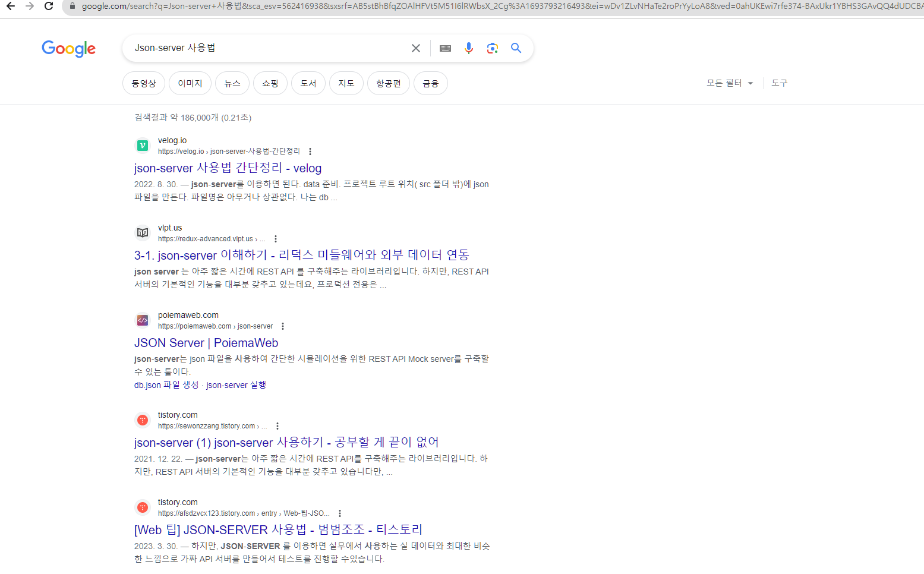Open '[Web 팁] JSON-SERVER 사용법' result
The height and width of the screenshot is (574, 924).
pyautogui.click(x=278, y=530)
